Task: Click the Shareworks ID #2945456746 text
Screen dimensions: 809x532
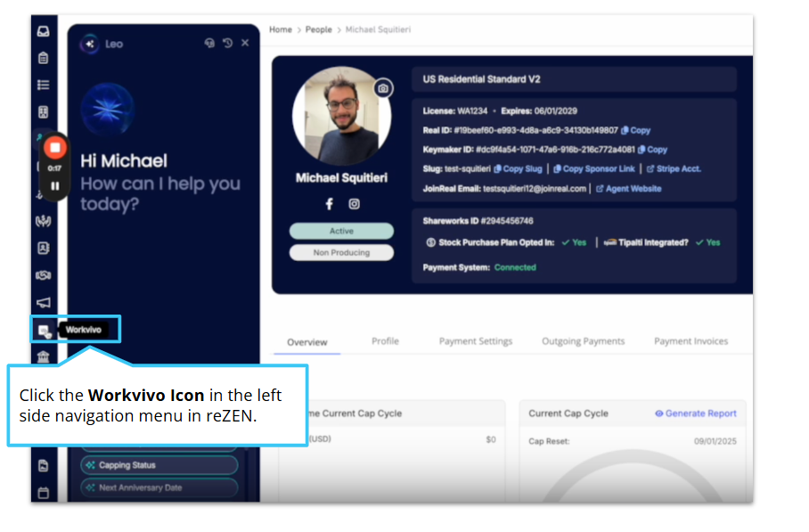Action: [x=478, y=221]
